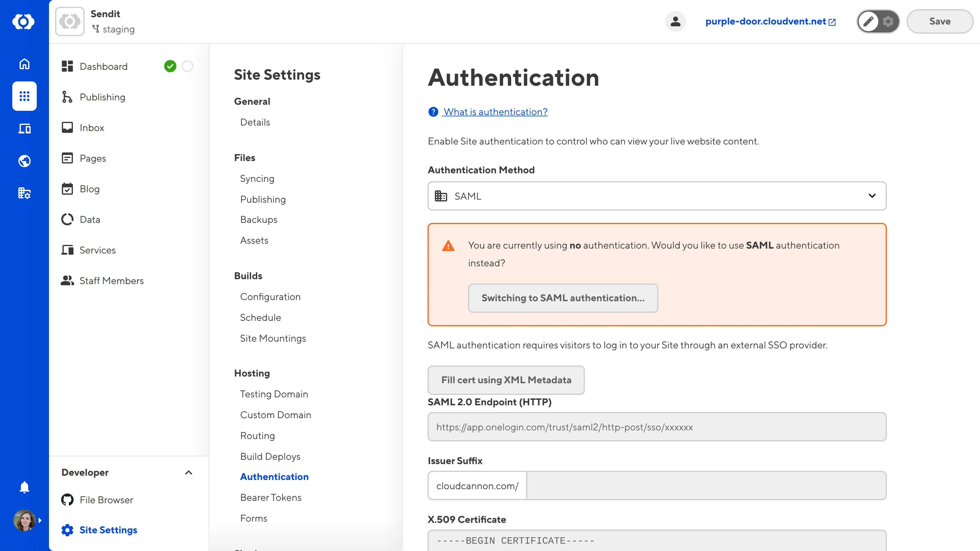Click the Save button in the top-right
The height and width of the screenshot is (551, 980).
(x=939, y=21)
